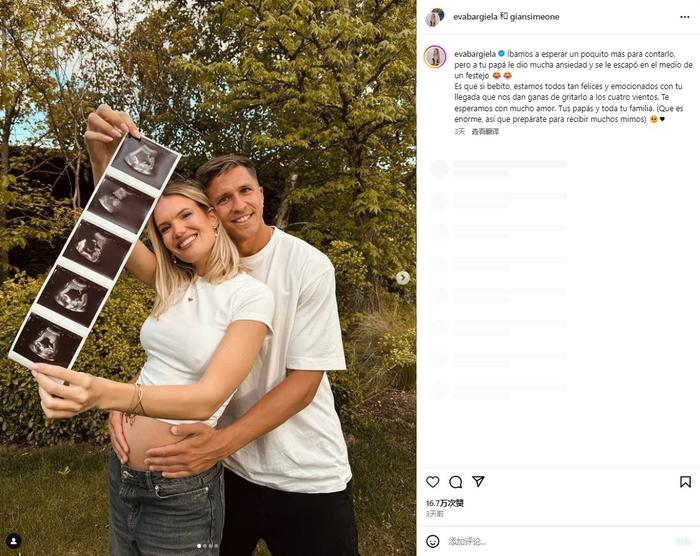View tagged people icon on photo
The width and height of the screenshot is (700, 556).
click(x=14, y=541)
